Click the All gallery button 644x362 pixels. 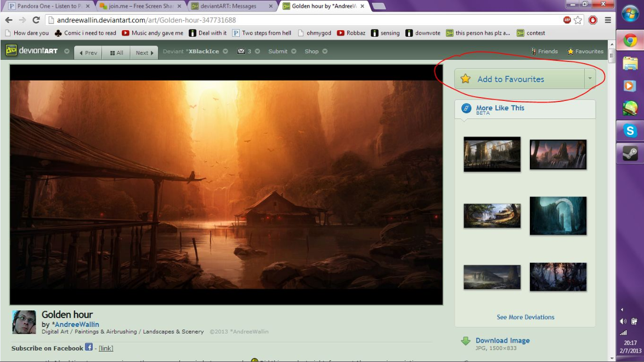(116, 53)
